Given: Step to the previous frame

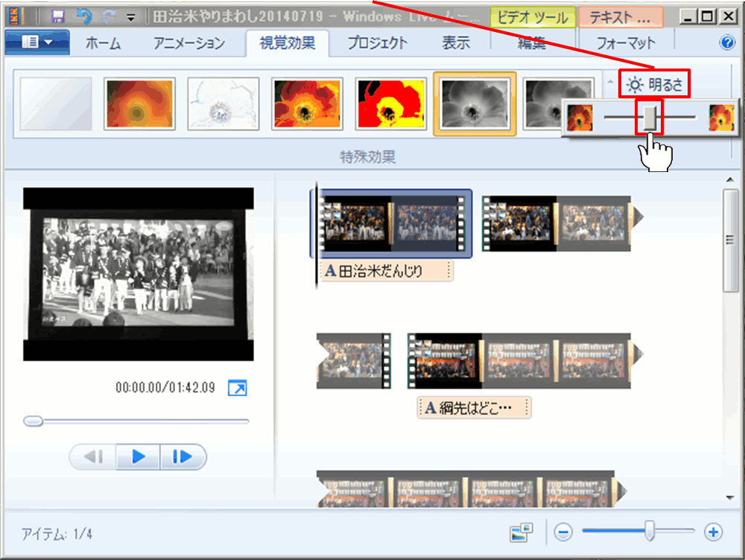Looking at the screenshot, I should 94,456.
